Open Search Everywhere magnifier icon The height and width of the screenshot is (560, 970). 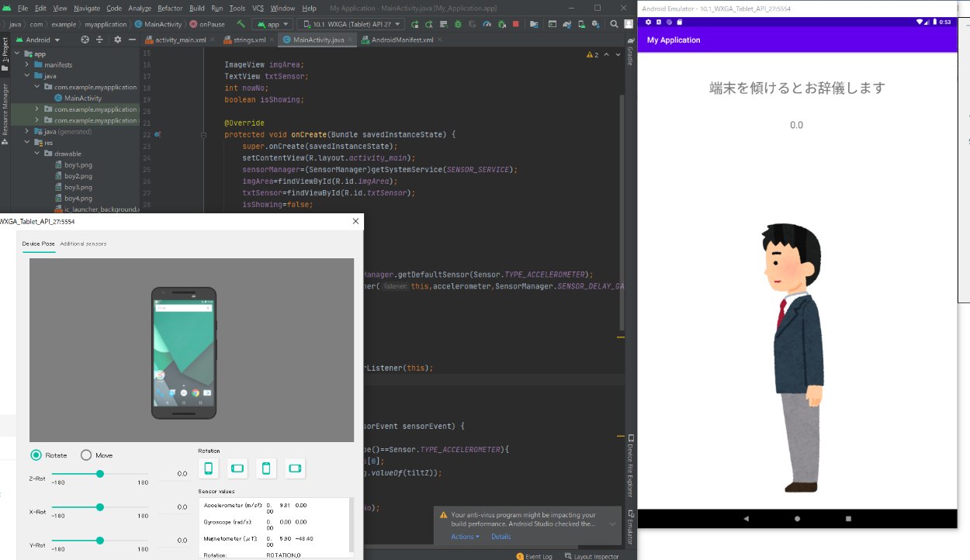(613, 24)
